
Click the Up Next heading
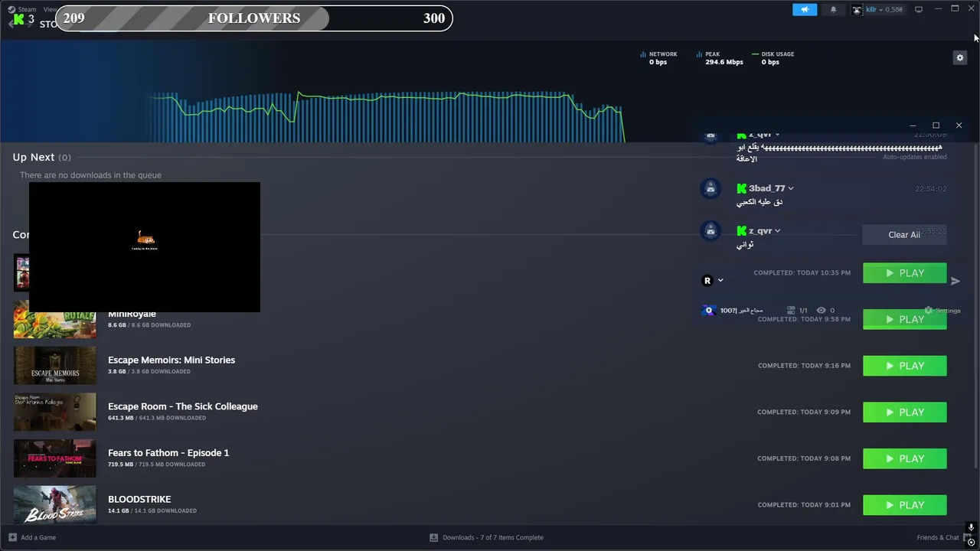tap(34, 157)
